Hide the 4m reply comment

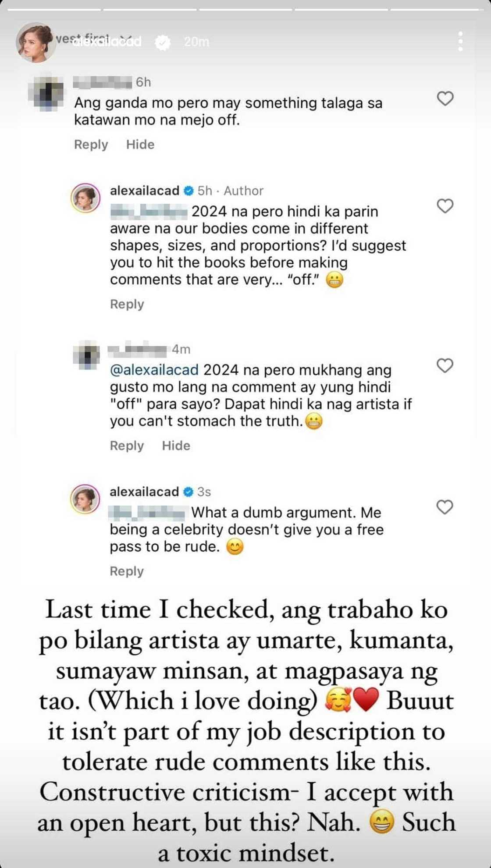pyautogui.click(x=176, y=446)
